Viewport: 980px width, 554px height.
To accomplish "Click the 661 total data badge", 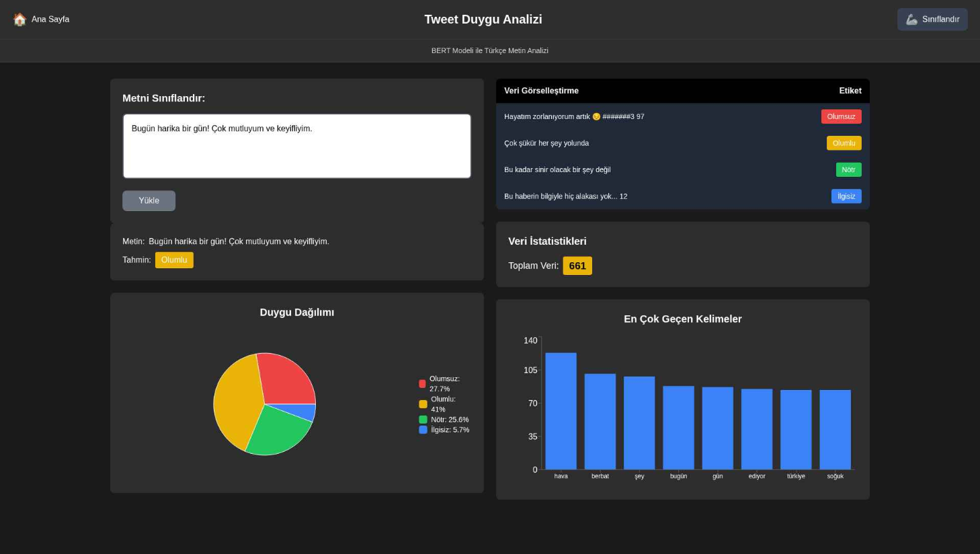I will 577,266.
